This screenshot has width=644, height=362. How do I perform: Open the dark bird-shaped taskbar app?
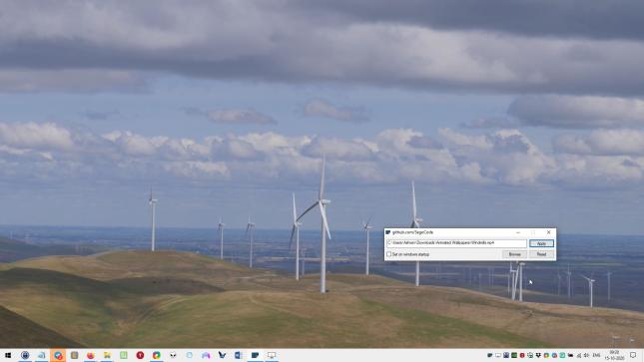[223, 355]
